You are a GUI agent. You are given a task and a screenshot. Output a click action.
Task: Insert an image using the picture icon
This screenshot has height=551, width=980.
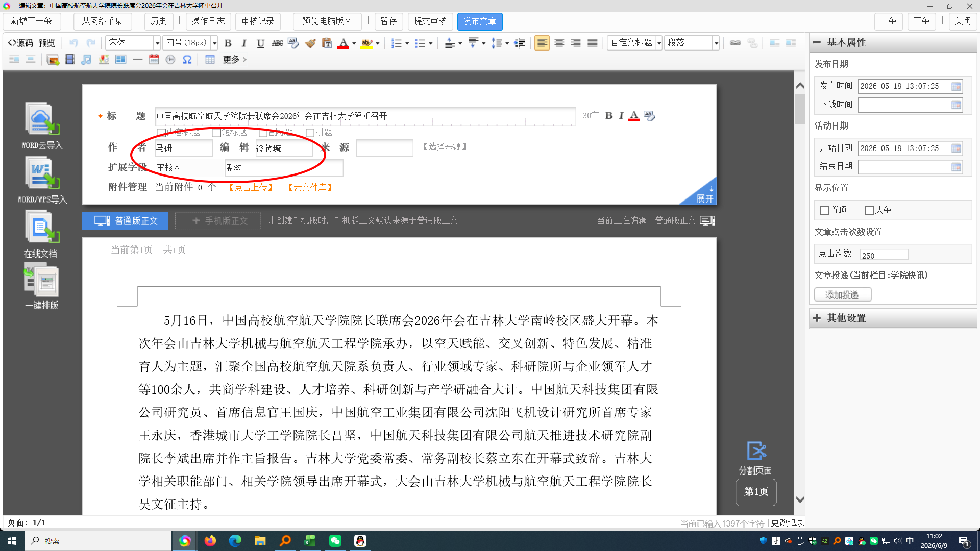[53, 60]
